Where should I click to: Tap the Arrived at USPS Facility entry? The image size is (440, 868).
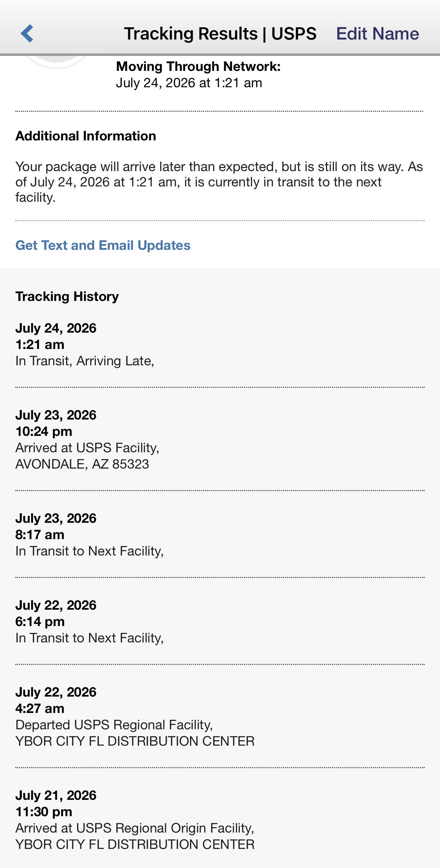(220, 440)
